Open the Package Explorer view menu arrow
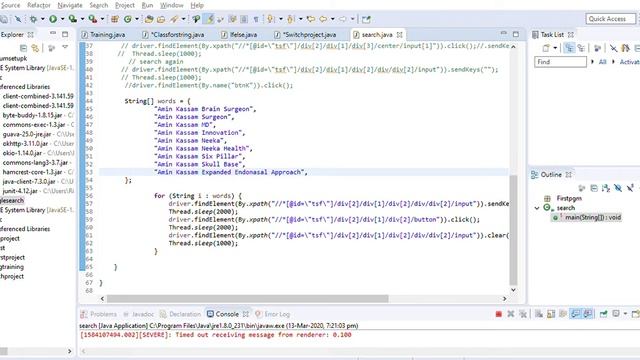 click(x=65, y=47)
